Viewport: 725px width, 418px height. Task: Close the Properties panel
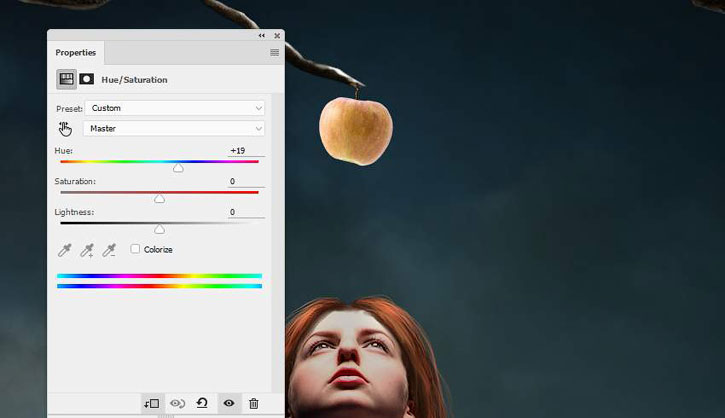click(x=277, y=36)
